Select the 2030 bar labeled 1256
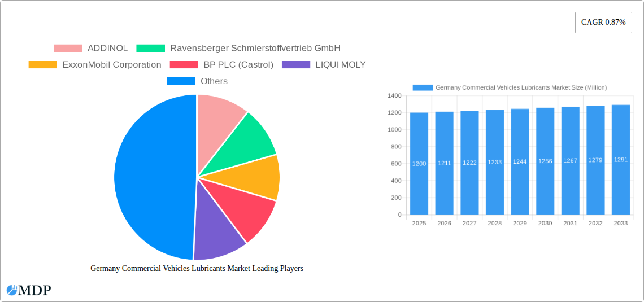This screenshot has width=644, height=302. point(545,161)
